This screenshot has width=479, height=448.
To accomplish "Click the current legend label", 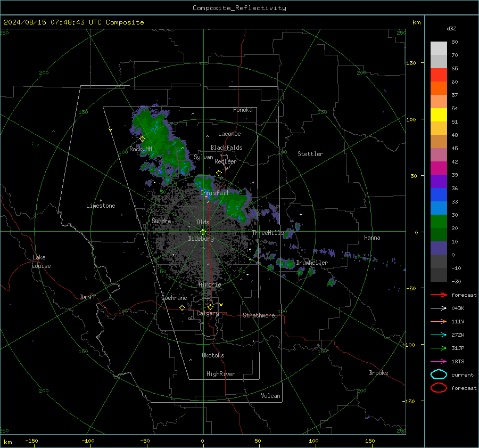I will [x=463, y=374].
